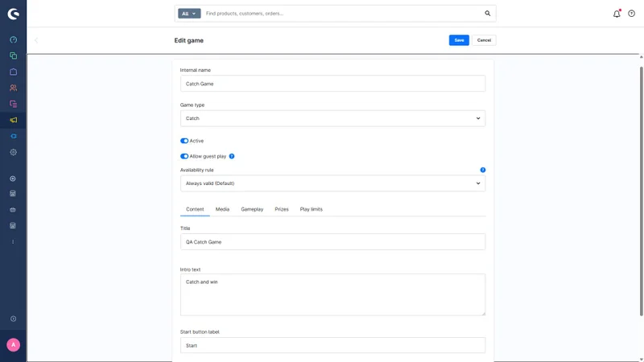The width and height of the screenshot is (644, 362).
Task: Open the admin user avatar
Action: (x=13, y=344)
